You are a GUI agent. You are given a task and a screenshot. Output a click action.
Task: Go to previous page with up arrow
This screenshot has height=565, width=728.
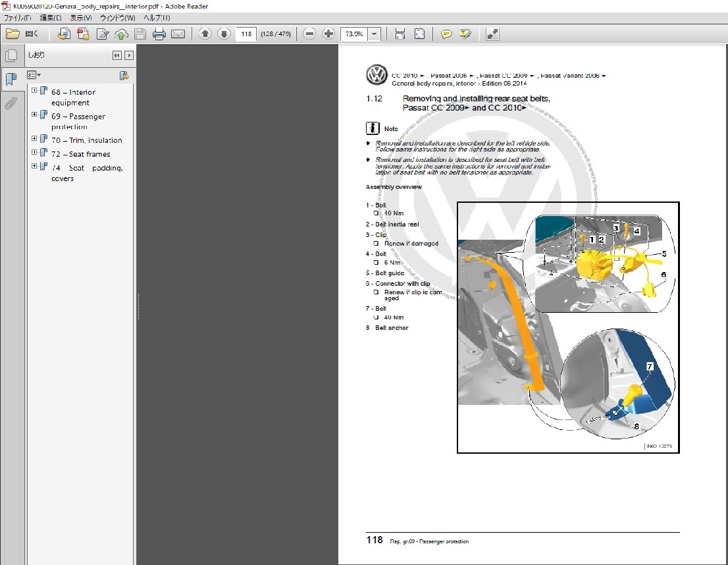[205, 34]
